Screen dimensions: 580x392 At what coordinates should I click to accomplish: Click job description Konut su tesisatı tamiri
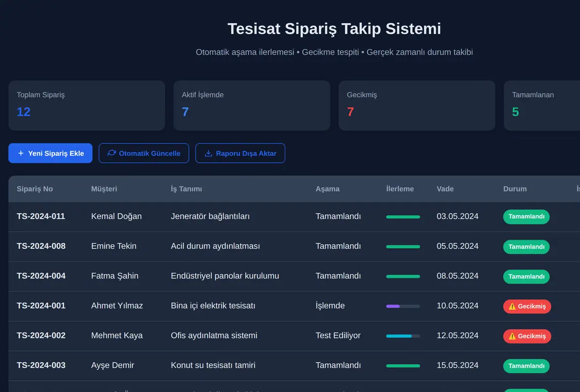[x=213, y=365]
